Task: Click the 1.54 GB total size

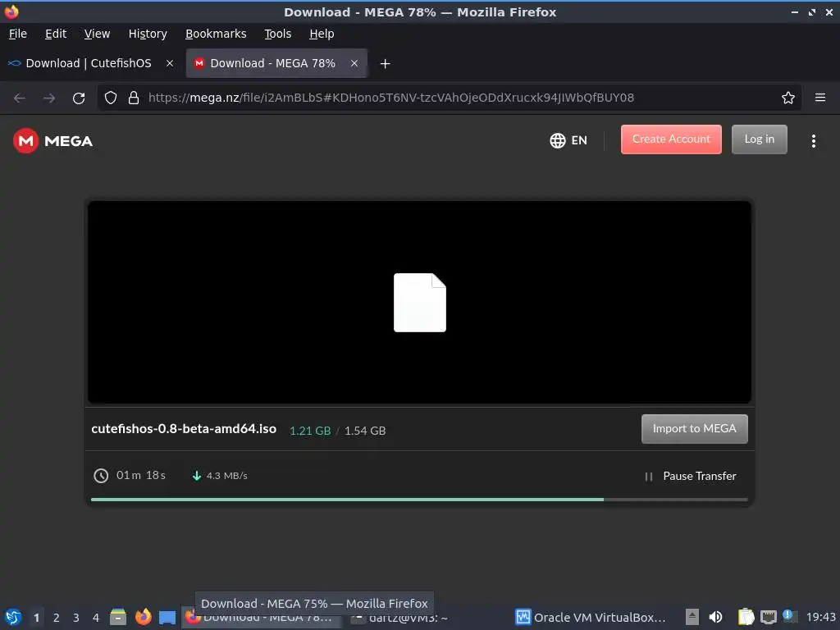Action: click(x=365, y=431)
